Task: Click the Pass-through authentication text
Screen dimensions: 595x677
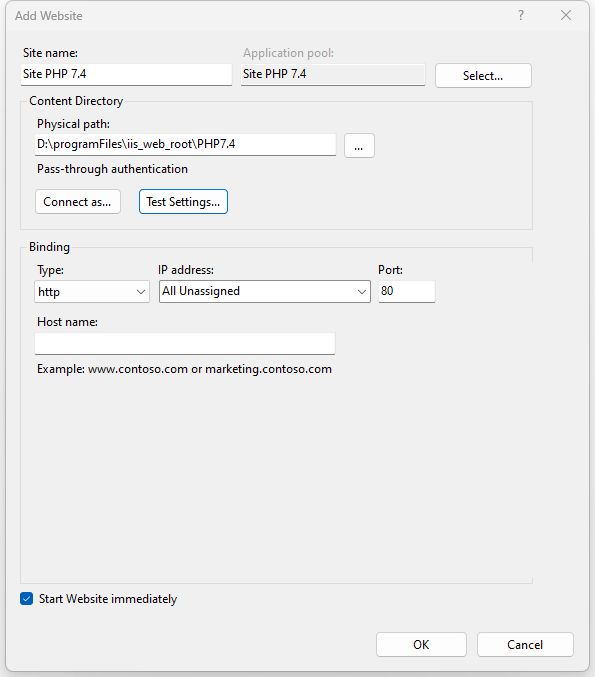Action: (x=112, y=169)
